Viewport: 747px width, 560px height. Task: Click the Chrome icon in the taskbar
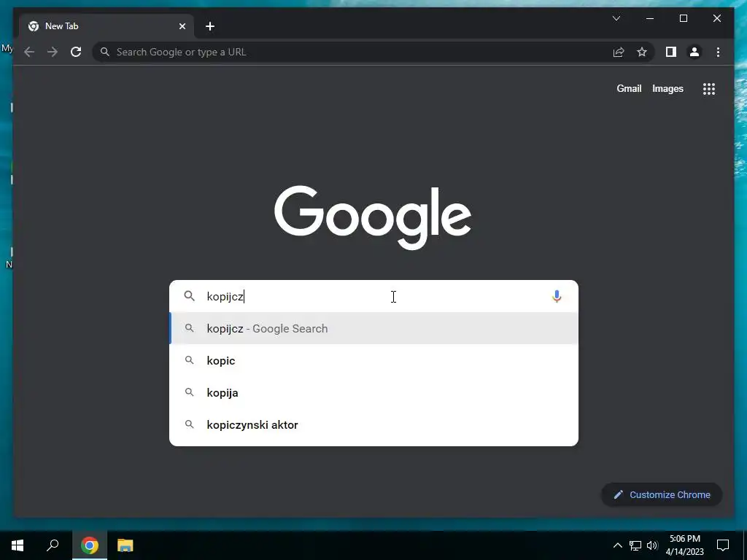tap(90, 545)
